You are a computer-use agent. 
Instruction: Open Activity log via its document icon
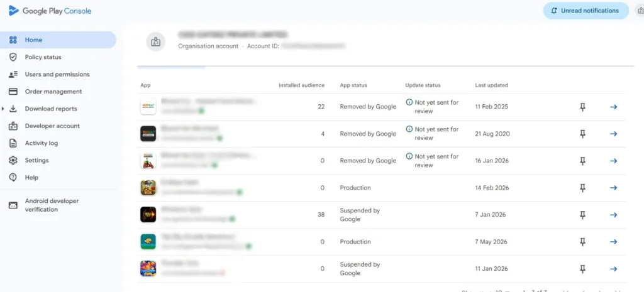click(x=13, y=143)
